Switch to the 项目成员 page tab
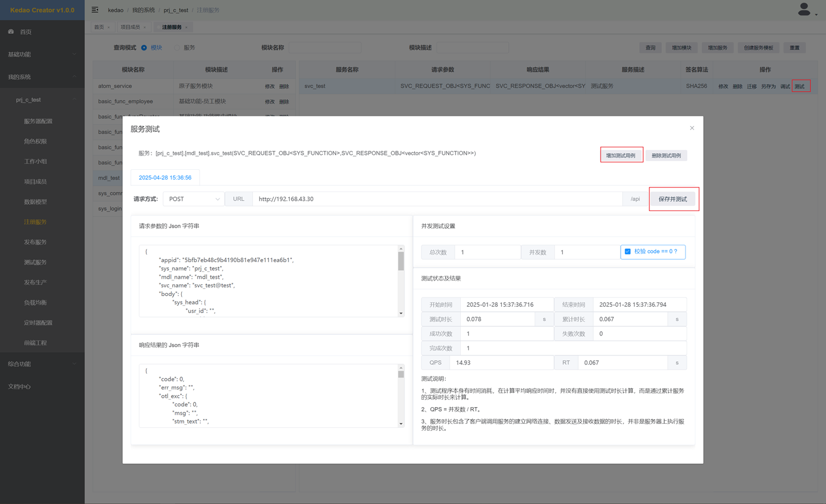826x504 pixels. pyautogui.click(x=130, y=28)
